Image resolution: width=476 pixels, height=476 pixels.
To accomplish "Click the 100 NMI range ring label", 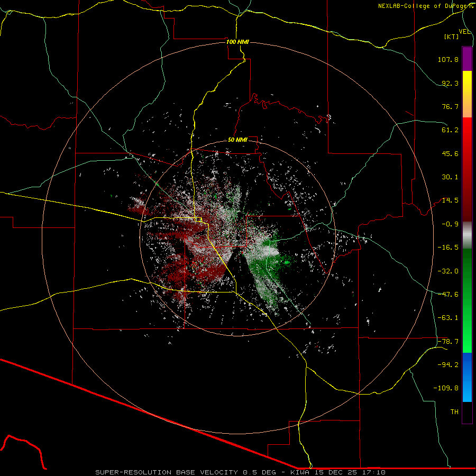I will (x=237, y=42).
